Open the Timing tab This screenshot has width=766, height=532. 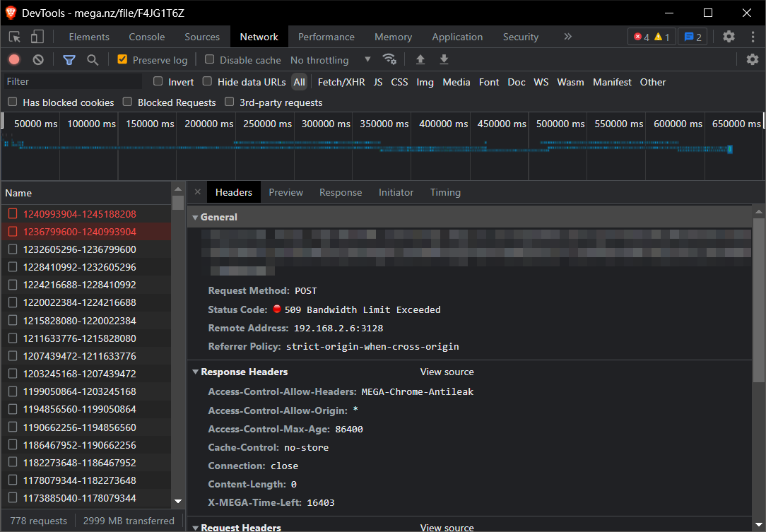coord(445,192)
